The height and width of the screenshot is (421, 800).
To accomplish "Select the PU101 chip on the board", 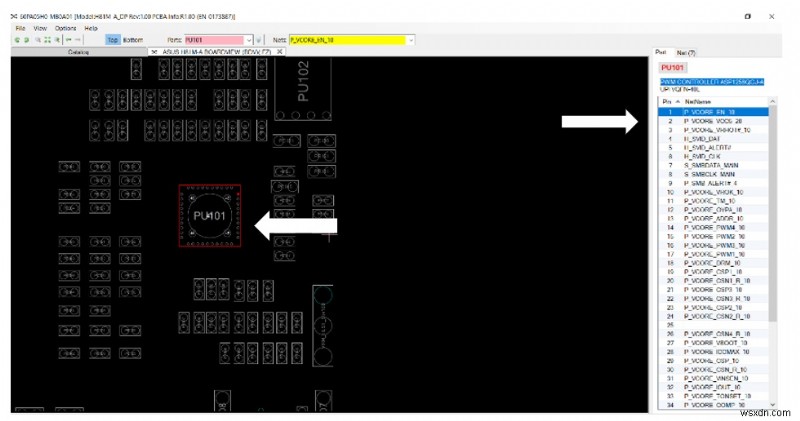I will 210,216.
